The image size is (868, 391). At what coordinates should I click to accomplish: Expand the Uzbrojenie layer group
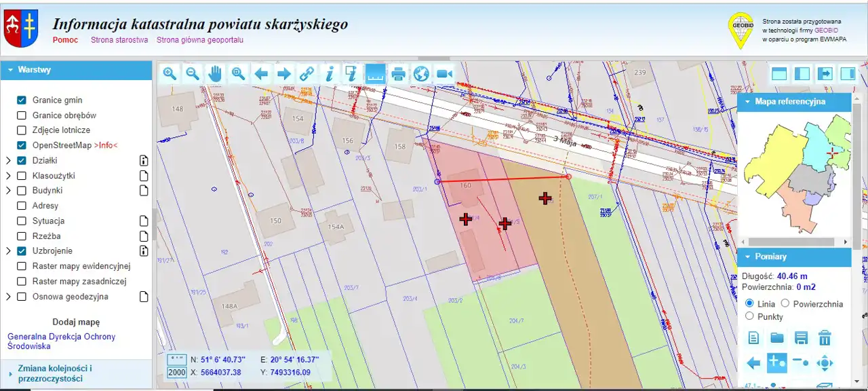(8, 251)
